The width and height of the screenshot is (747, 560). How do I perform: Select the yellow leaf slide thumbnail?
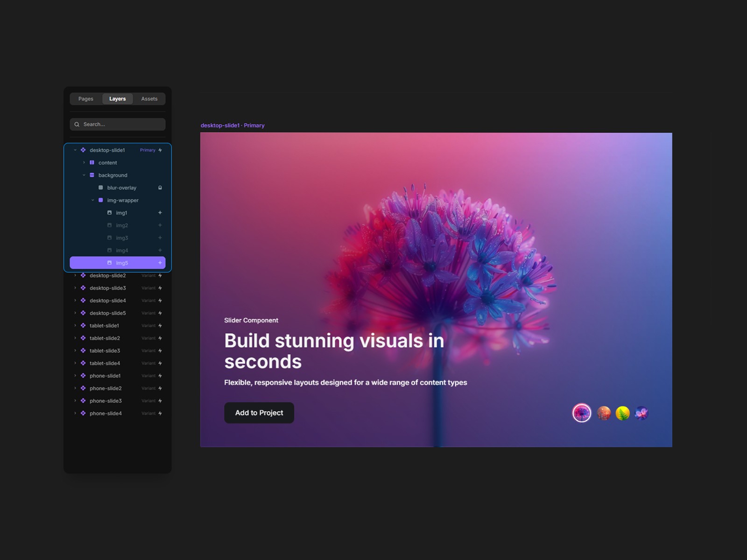pyautogui.click(x=622, y=413)
